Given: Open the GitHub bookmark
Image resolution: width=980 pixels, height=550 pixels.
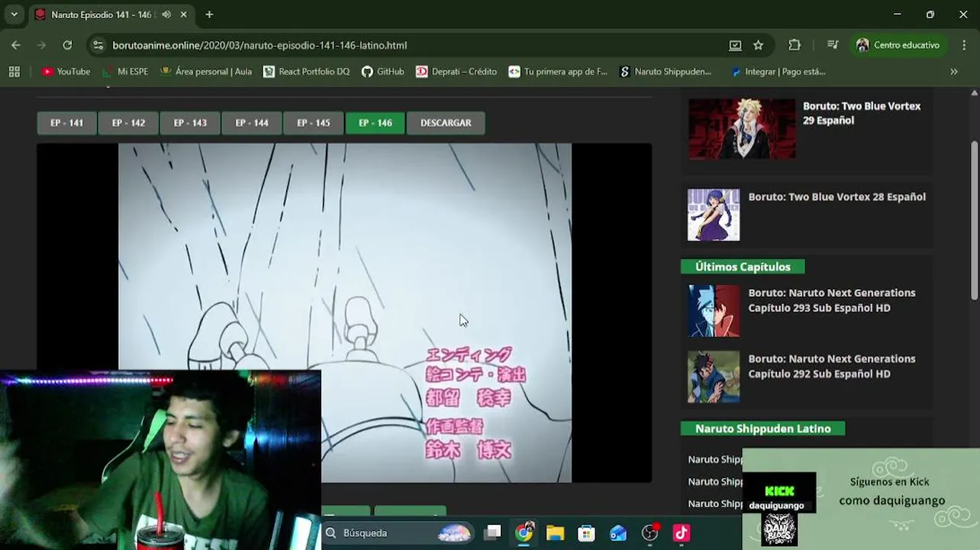Looking at the screenshot, I should click(382, 71).
